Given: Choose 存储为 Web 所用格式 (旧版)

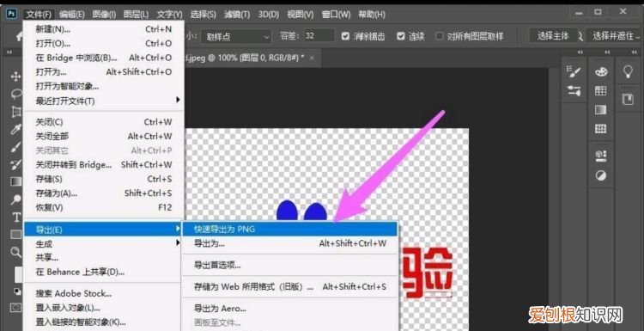Looking at the screenshot, I should [290, 286].
